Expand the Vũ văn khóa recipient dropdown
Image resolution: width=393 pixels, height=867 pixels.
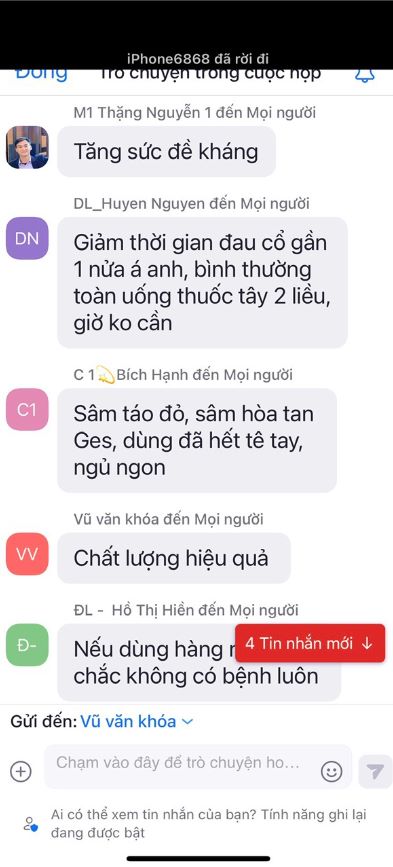[x=136, y=721]
